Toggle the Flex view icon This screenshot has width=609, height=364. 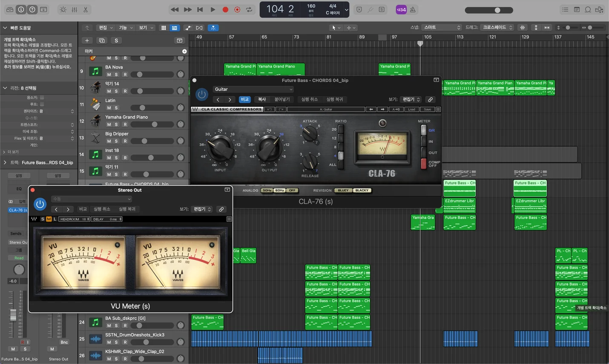(199, 28)
